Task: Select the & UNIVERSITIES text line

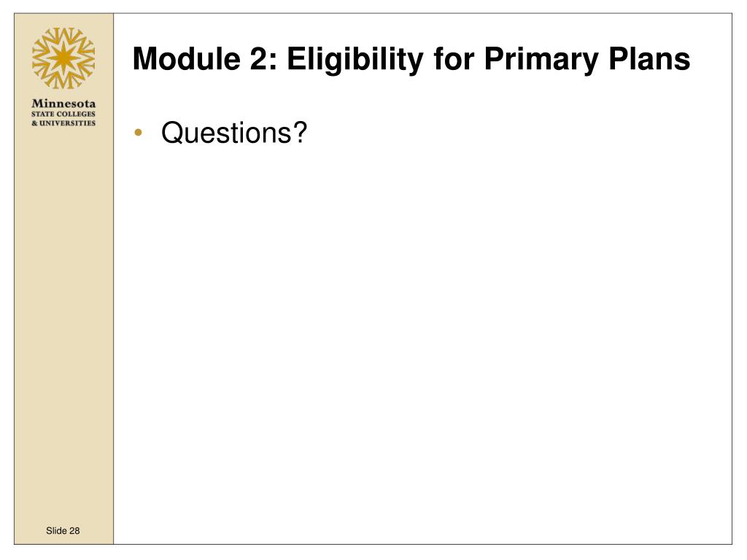Action: click(63, 122)
